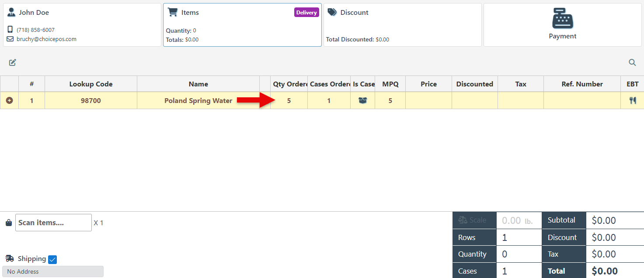Click the No Address shipping field
The height and width of the screenshot is (278, 644).
53,271
